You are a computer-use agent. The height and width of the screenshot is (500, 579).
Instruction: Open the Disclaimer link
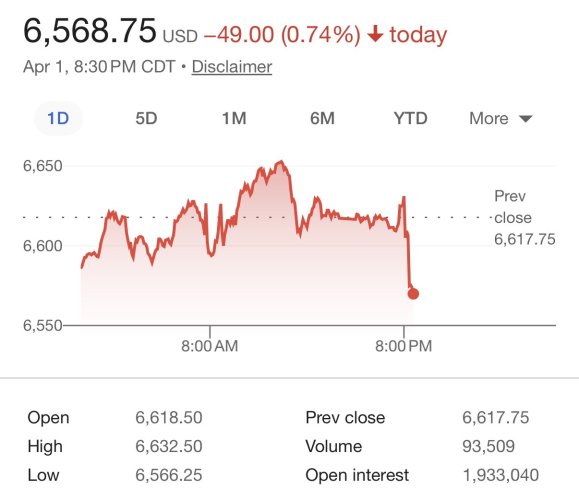click(x=232, y=67)
